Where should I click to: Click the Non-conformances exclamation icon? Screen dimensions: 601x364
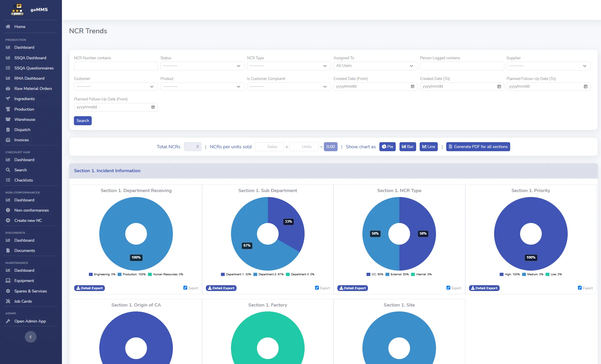(8, 210)
